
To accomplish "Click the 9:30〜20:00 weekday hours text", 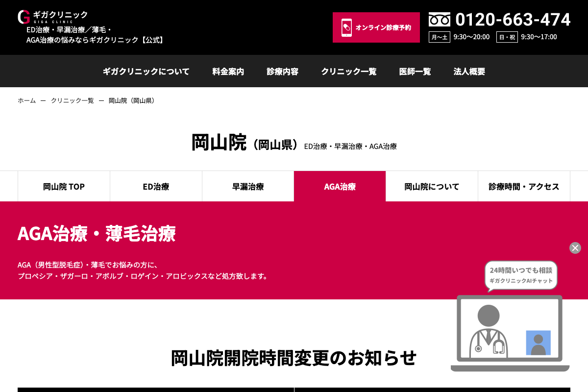I will click(471, 37).
